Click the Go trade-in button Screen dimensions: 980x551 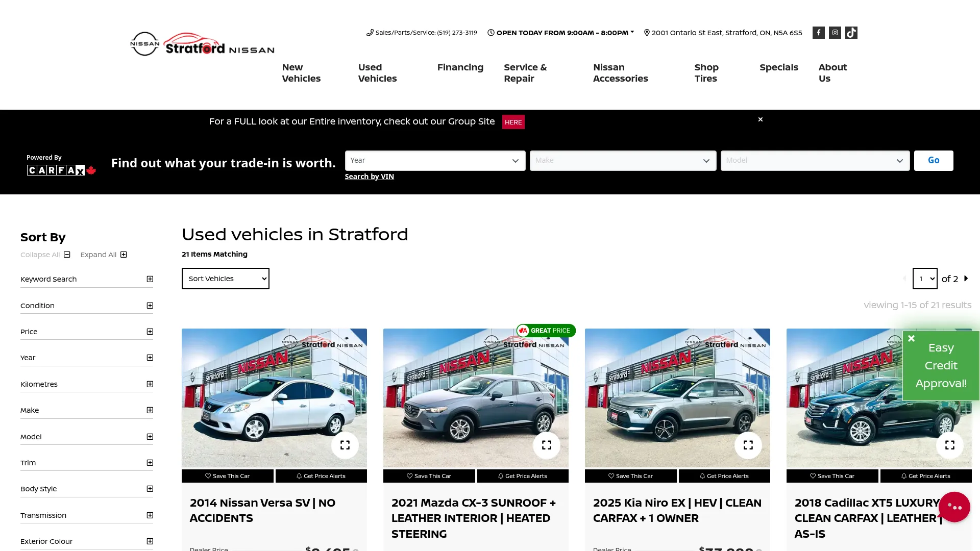tap(933, 161)
